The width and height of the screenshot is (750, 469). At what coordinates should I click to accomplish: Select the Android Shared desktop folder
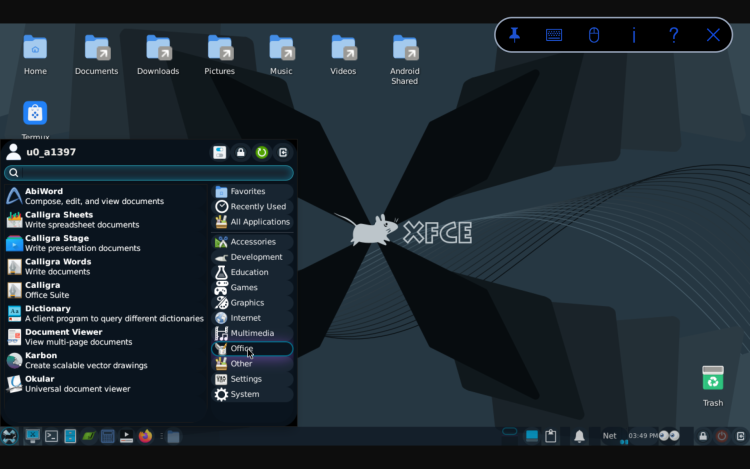pyautogui.click(x=405, y=60)
